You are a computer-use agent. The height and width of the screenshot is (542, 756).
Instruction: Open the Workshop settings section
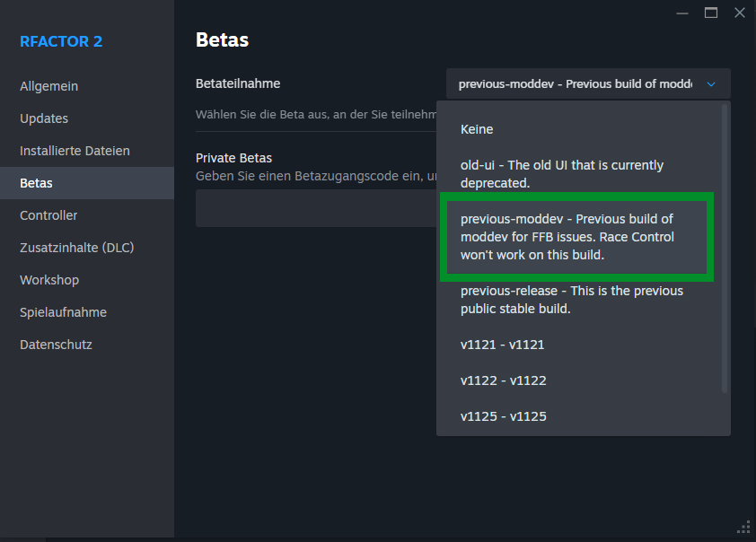tap(49, 280)
